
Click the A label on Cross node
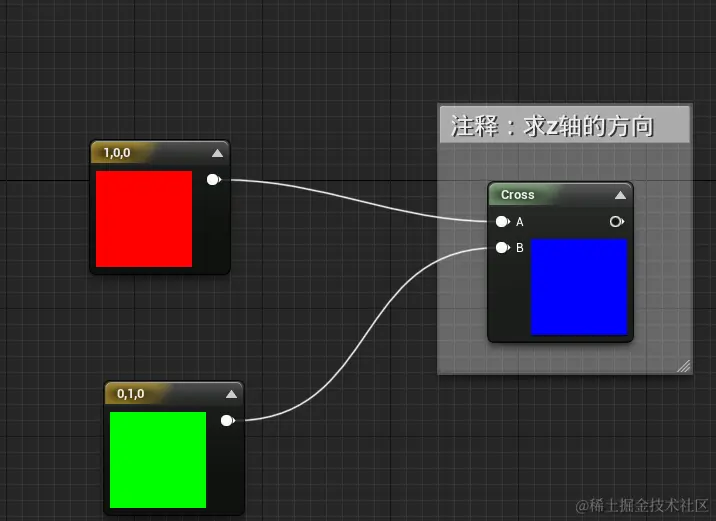[x=520, y=222]
